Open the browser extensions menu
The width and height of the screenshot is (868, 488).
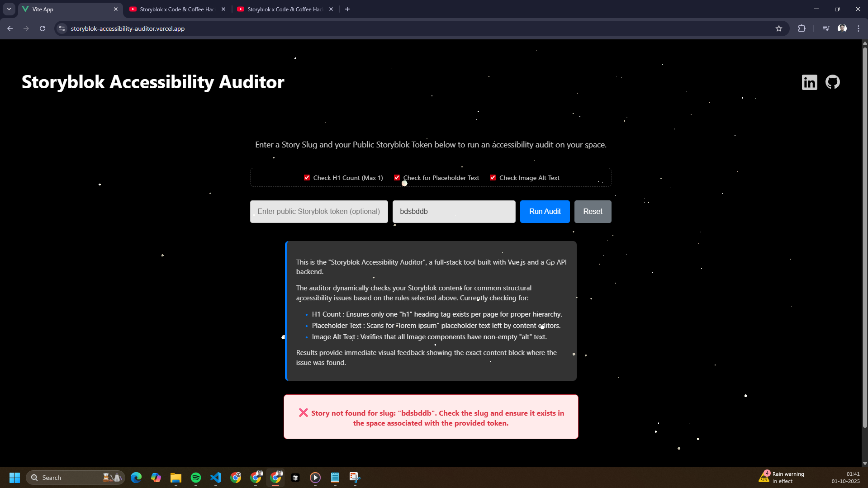click(802, 28)
